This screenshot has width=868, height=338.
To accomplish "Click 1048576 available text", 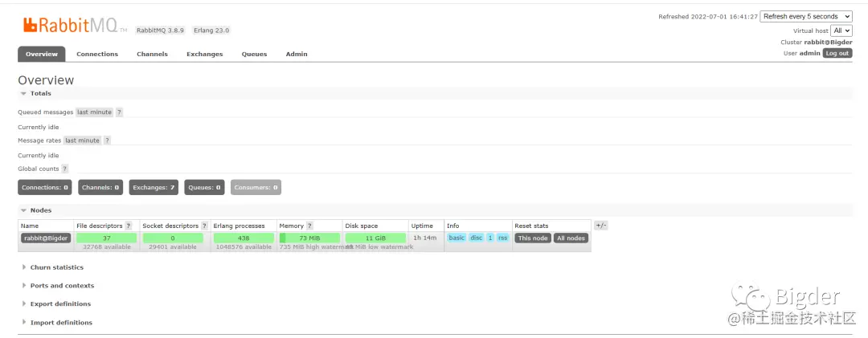I will pyautogui.click(x=244, y=246).
